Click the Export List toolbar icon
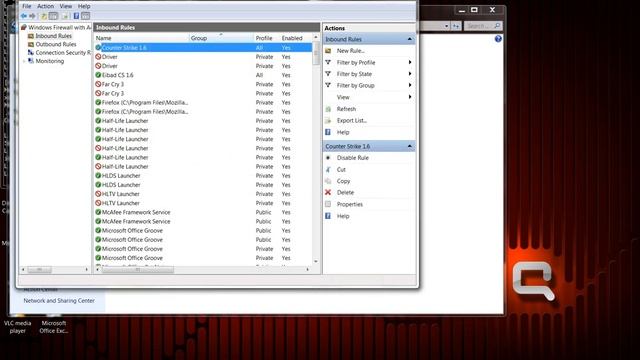Viewport: 640px width, 360px height. coord(65,16)
